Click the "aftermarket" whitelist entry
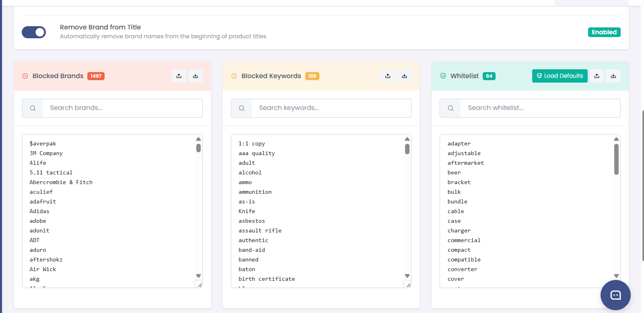The height and width of the screenshot is (313, 644). (x=466, y=163)
